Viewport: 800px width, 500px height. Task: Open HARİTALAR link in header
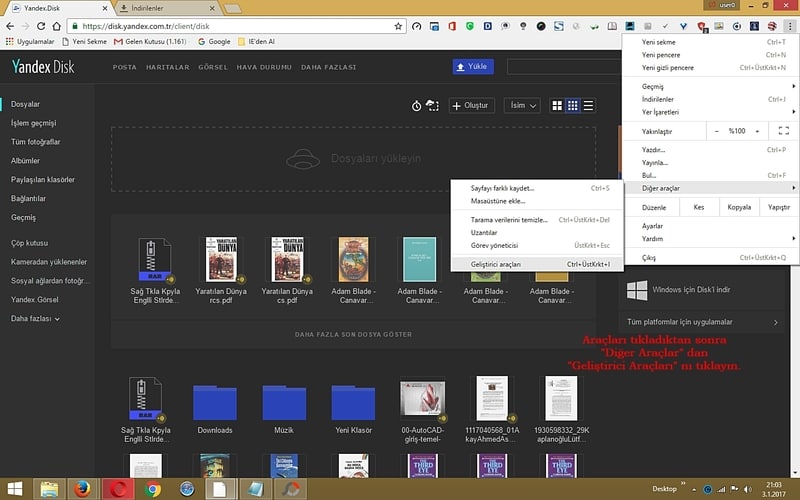coord(167,67)
